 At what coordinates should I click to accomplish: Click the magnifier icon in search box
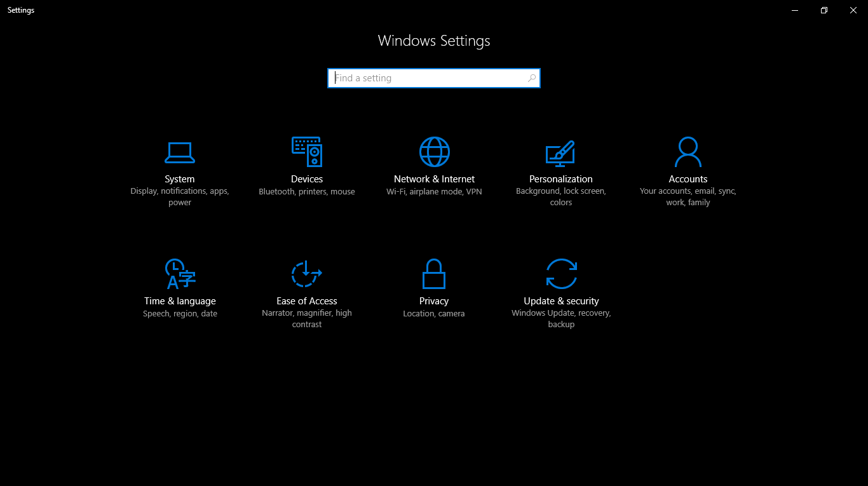tap(532, 78)
